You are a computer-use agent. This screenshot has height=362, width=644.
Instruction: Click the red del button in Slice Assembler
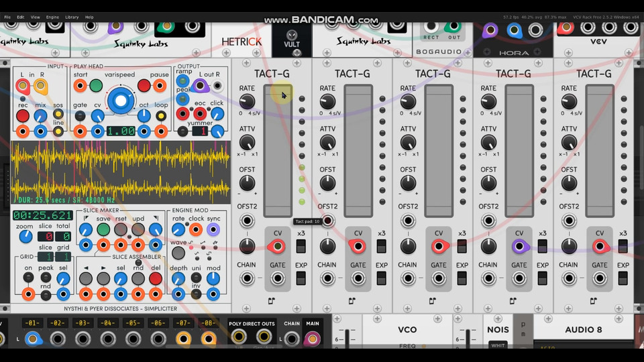(155, 279)
